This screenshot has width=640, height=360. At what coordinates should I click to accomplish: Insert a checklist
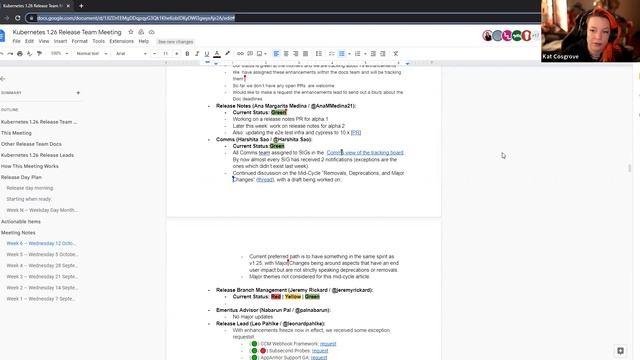click(x=332, y=53)
